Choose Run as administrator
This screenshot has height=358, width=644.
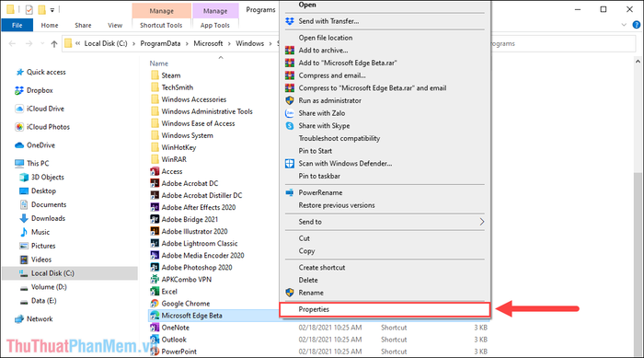click(x=329, y=100)
